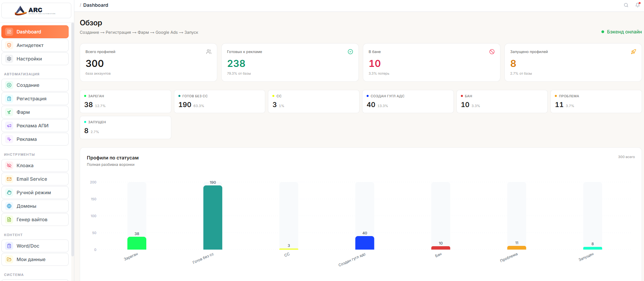Click the Word/Doc file icon
Screen dimensions: 644x281
(9, 246)
